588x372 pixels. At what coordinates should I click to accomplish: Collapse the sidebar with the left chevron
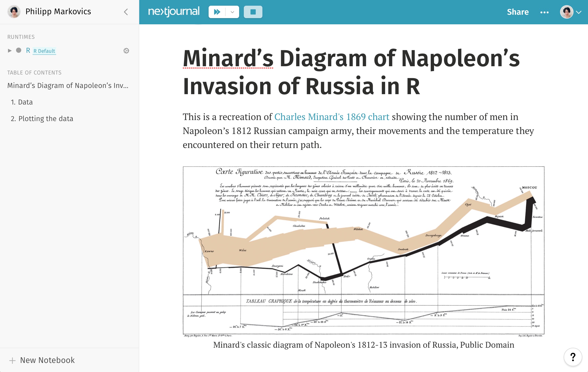click(126, 12)
